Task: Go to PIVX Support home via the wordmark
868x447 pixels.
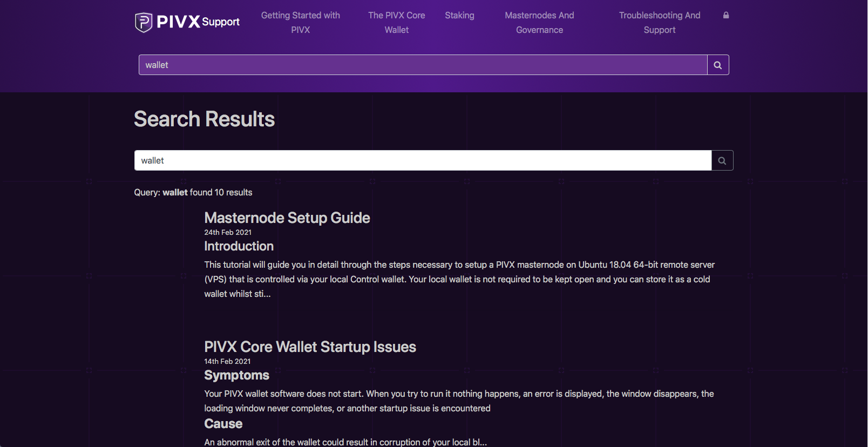Action: click(198, 22)
